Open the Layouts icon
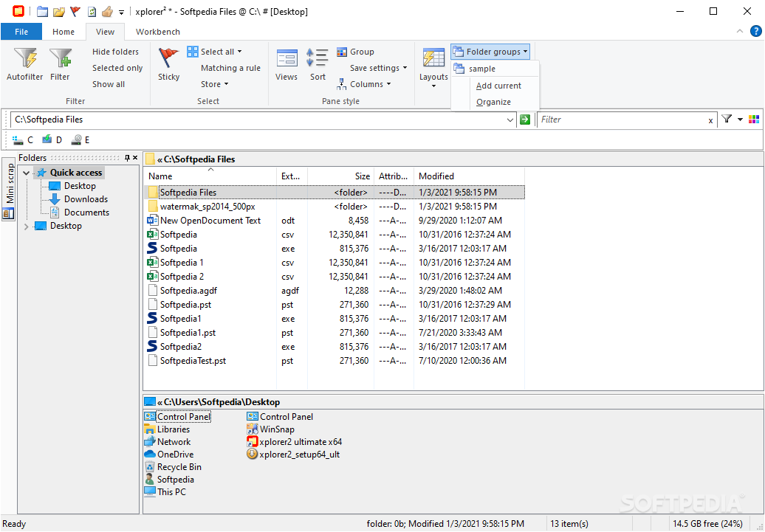Screen dimensions: 765x532 pyautogui.click(x=433, y=58)
